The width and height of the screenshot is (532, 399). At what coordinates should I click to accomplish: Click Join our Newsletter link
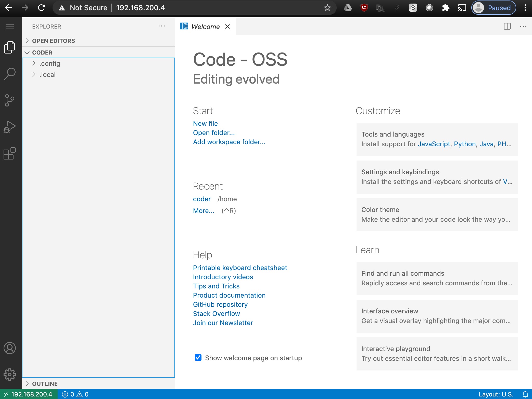[x=223, y=323]
